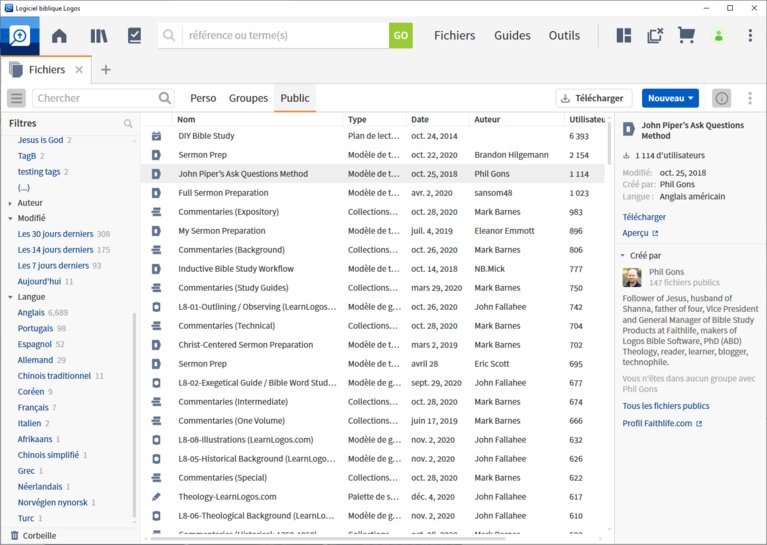Image resolution: width=767 pixels, height=545 pixels.
Task: Switch to the Perso tab
Action: click(203, 98)
